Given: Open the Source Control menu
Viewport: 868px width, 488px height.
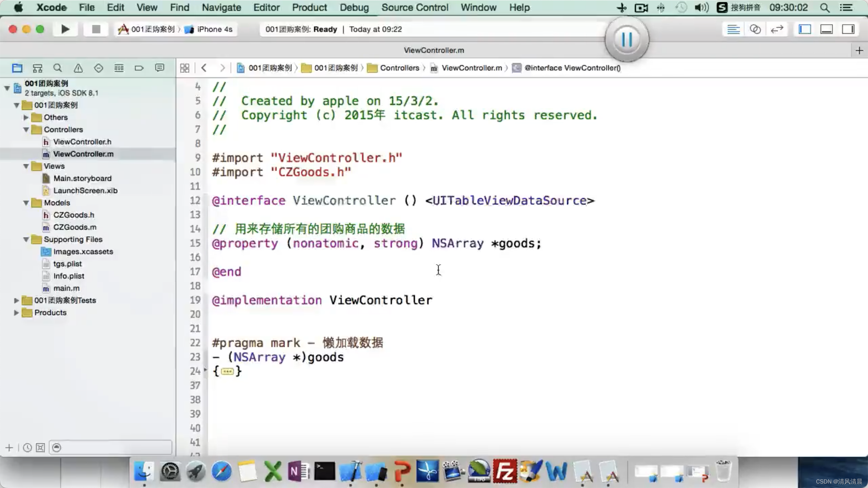Looking at the screenshot, I should coord(415,7).
